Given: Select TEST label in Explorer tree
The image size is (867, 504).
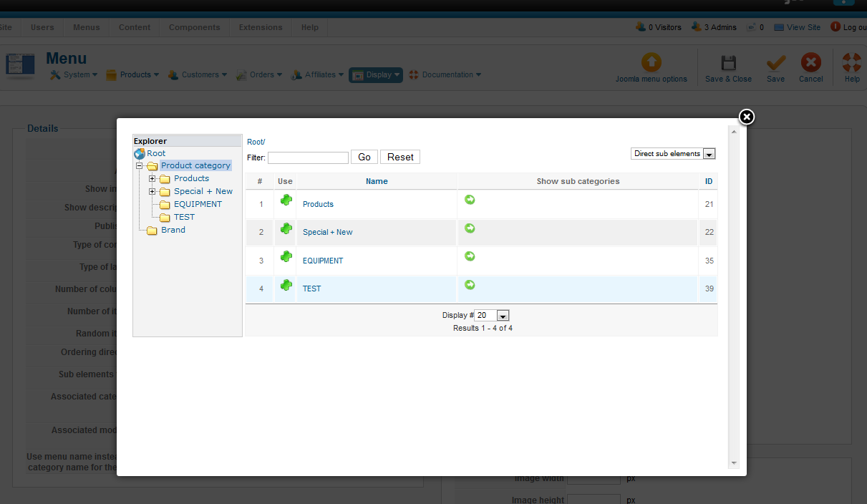Looking at the screenshot, I should point(184,217).
